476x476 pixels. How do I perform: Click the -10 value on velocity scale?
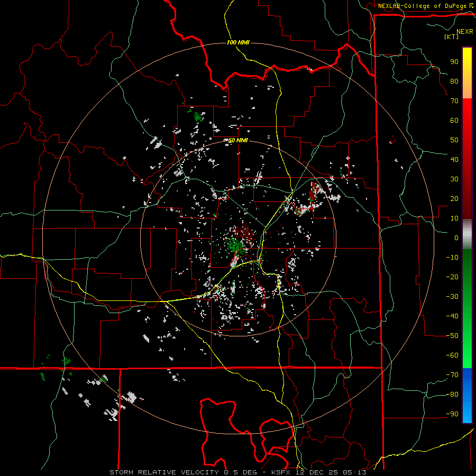[452, 258]
